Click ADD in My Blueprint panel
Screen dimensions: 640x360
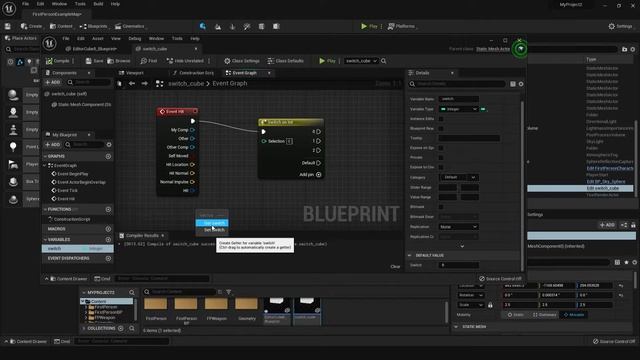pos(53,144)
